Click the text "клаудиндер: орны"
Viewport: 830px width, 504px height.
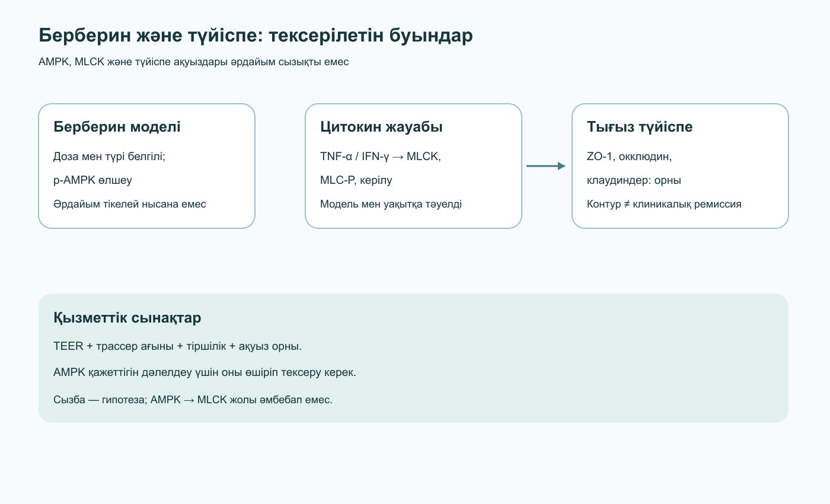634,180
